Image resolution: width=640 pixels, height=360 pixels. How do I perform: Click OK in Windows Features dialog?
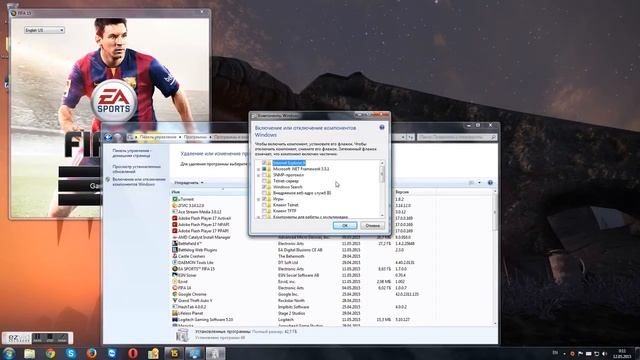[345, 225]
